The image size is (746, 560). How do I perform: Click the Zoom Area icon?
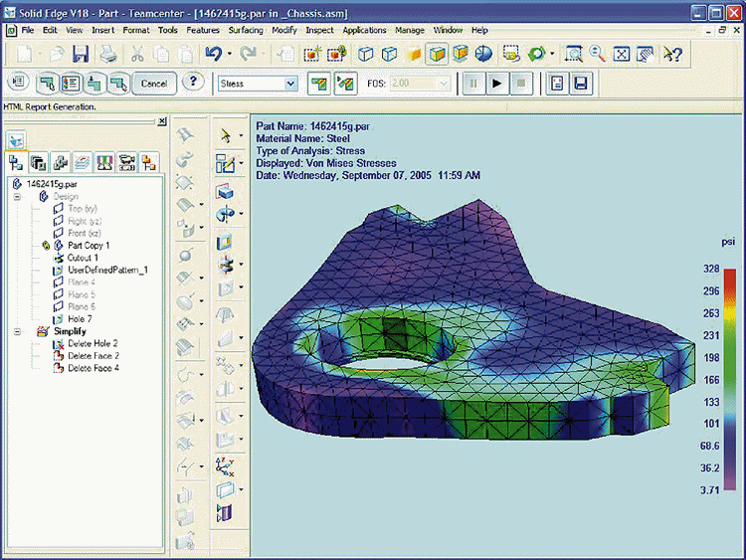click(573, 54)
